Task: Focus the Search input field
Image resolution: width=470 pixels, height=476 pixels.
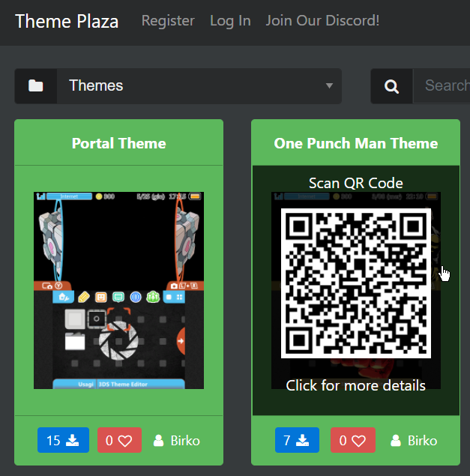Action: pos(442,86)
